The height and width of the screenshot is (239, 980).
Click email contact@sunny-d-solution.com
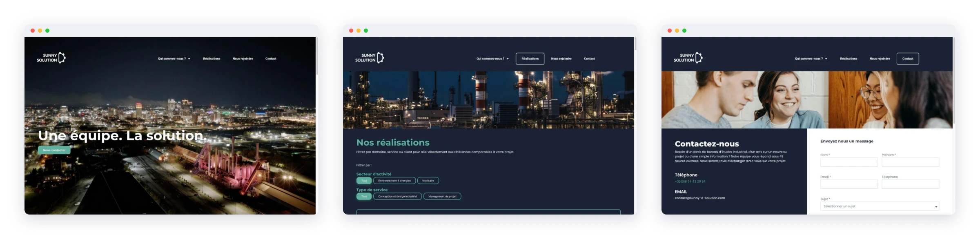pos(700,198)
